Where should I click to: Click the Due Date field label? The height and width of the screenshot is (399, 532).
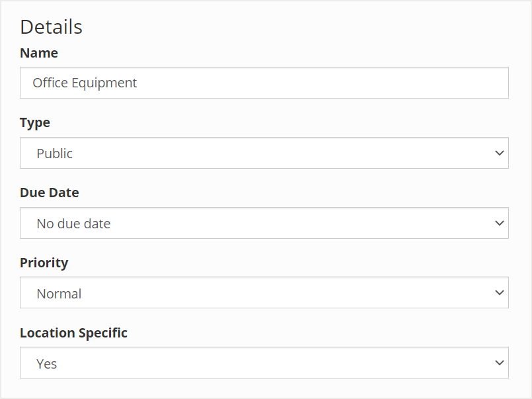pos(50,193)
